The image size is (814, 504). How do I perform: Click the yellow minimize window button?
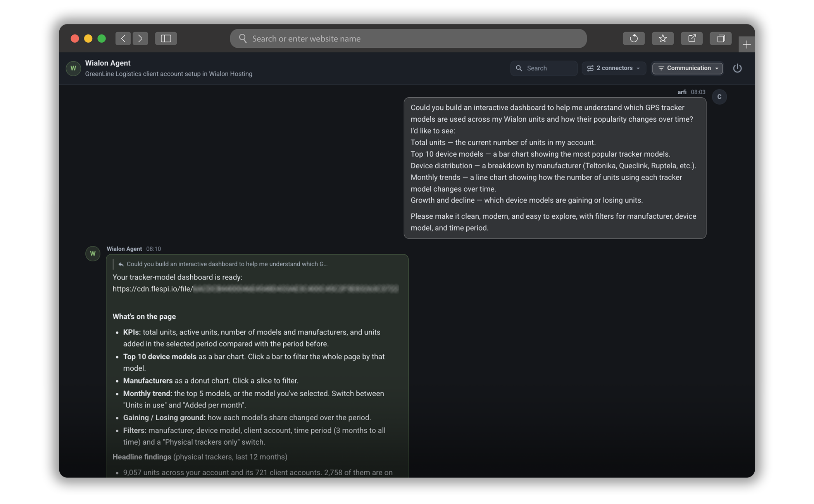tap(88, 38)
